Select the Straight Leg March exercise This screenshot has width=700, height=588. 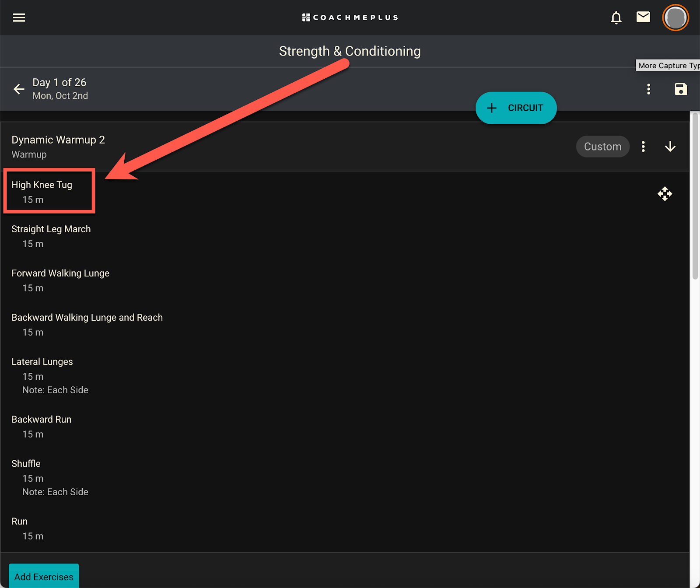click(51, 229)
